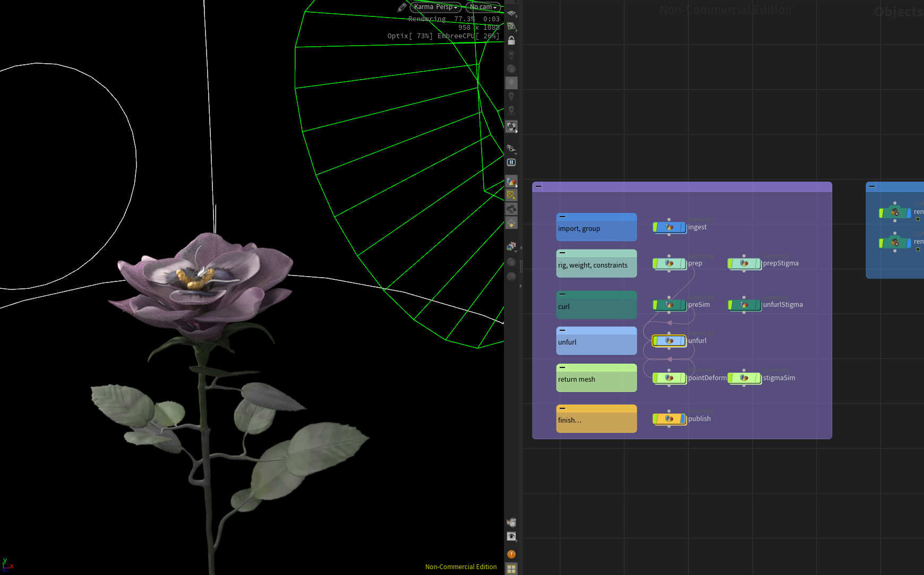This screenshot has height=575, width=924.
Task: Open the Karma Persp renderer dropdown
Action: pyautogui.click(x=435, y=7)
